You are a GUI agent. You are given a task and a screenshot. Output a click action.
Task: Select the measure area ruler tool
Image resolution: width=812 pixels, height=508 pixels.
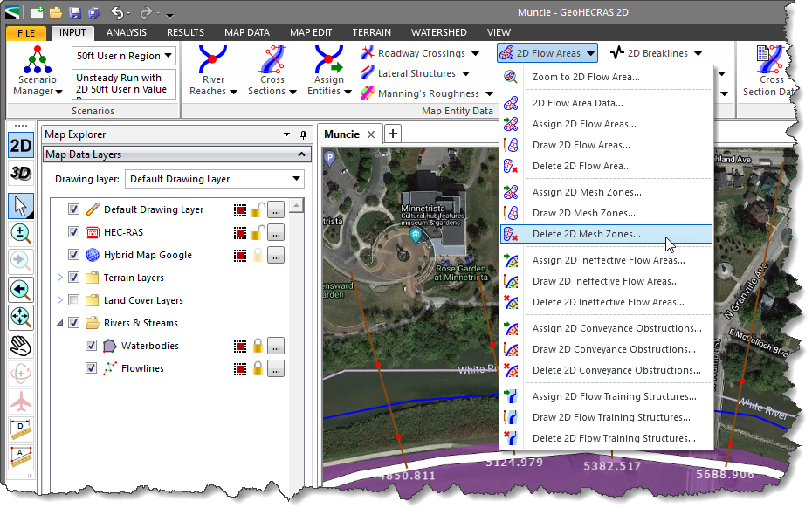point(21,457)
